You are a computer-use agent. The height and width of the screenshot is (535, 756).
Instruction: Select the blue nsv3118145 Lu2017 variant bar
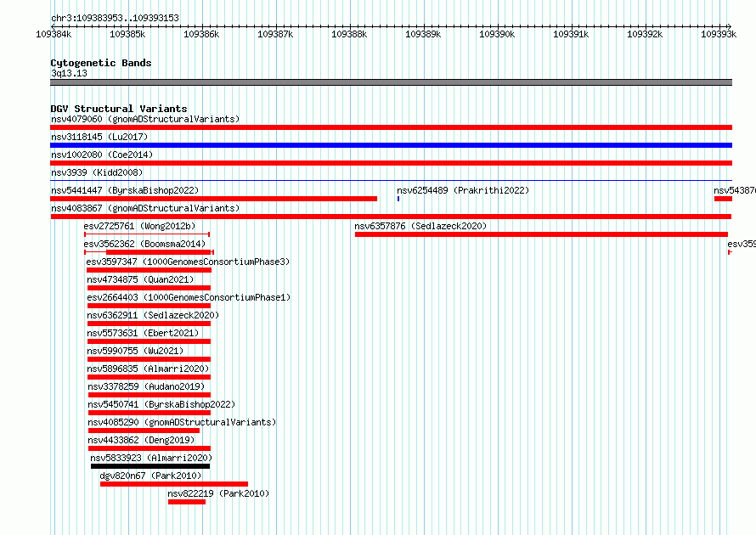(x=391, y=145)
